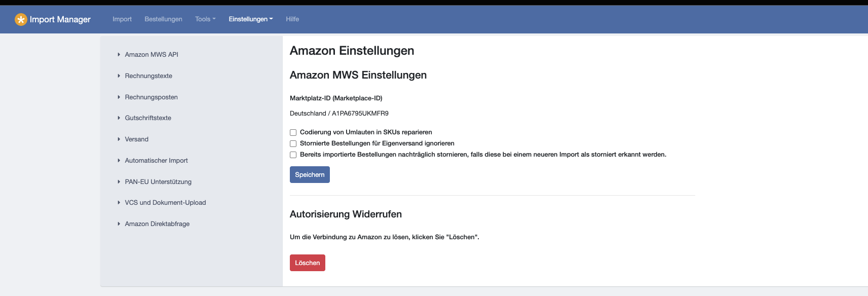This screenshot has height=296, width=868.
Task: Open the Bestellungen navigation item
Action: tap(163, 19)
